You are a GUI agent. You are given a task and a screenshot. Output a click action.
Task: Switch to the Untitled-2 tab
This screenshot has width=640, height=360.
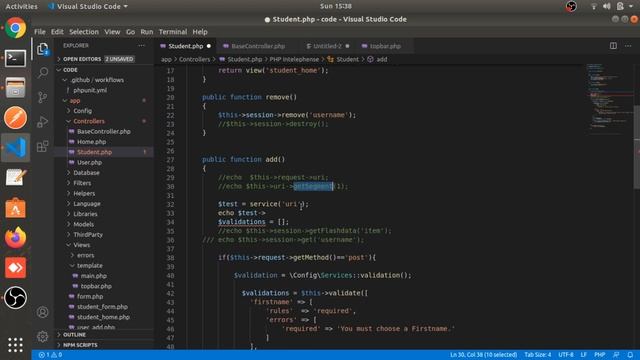coord(327,46)
